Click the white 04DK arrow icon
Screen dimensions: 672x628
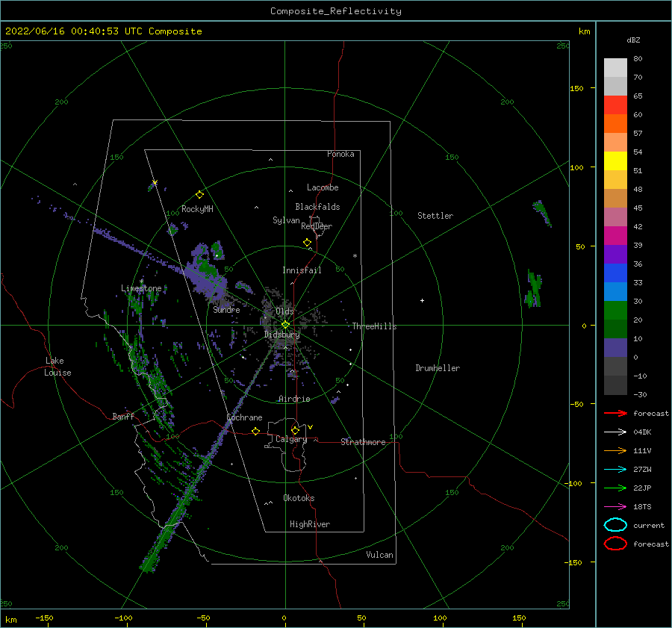coord(615,432)
